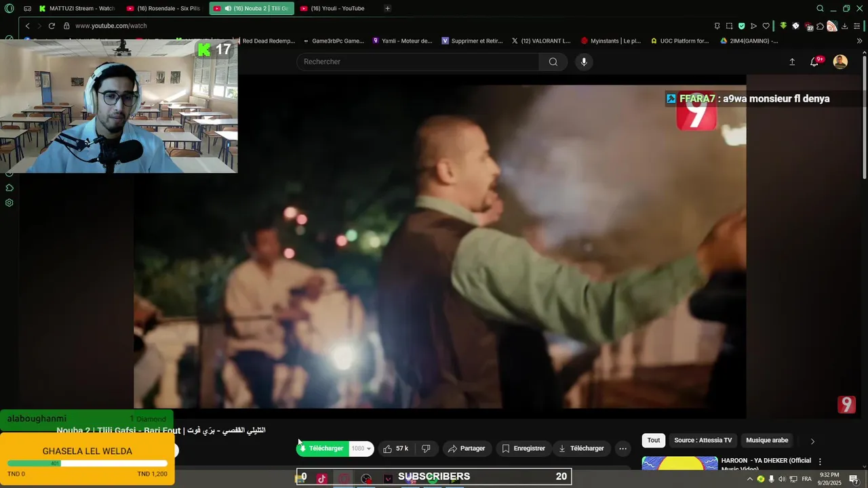Open the taskbar volume speaker icon
Viewport: 868px width, 488px height.
click(x=782, y=479)
